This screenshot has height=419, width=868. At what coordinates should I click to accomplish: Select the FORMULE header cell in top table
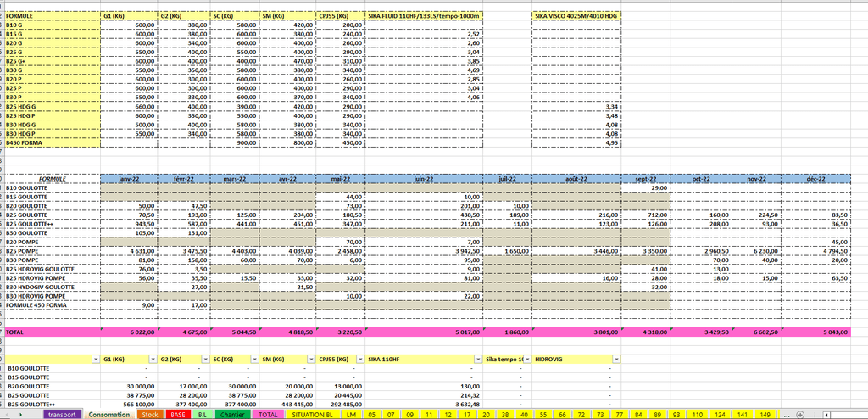click(x=53, y=17)
